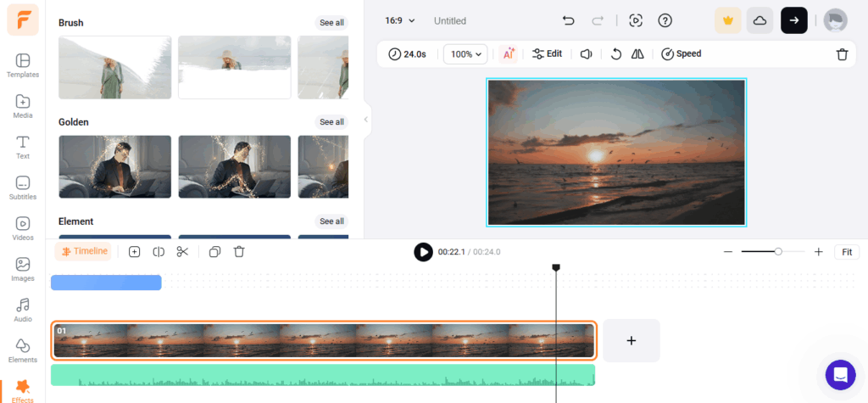Redo the last action
This screenshot has width=868, height=403.
(x=598, y=20)
